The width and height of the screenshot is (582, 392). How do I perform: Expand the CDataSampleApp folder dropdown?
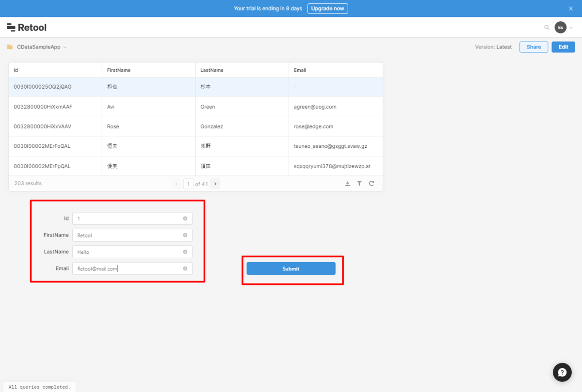click(x=65, y=47)
